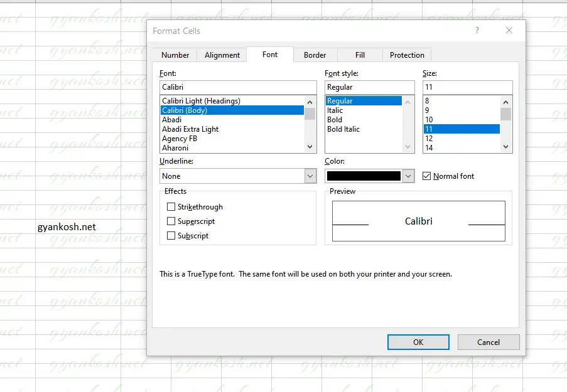Enable the Subscript effect
This screenshot has width=567, height=392.
(x=171, y=236)
